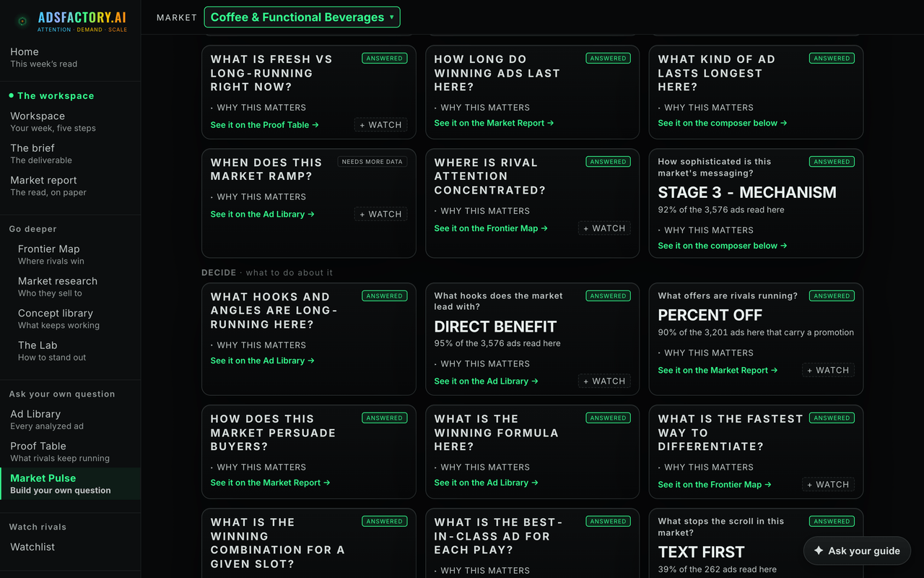Image resolution: width=924 pixels, height=578 pixels.
Task: Click "90% of the 3,201 ads here" promotion text
Action: point(756,332)
